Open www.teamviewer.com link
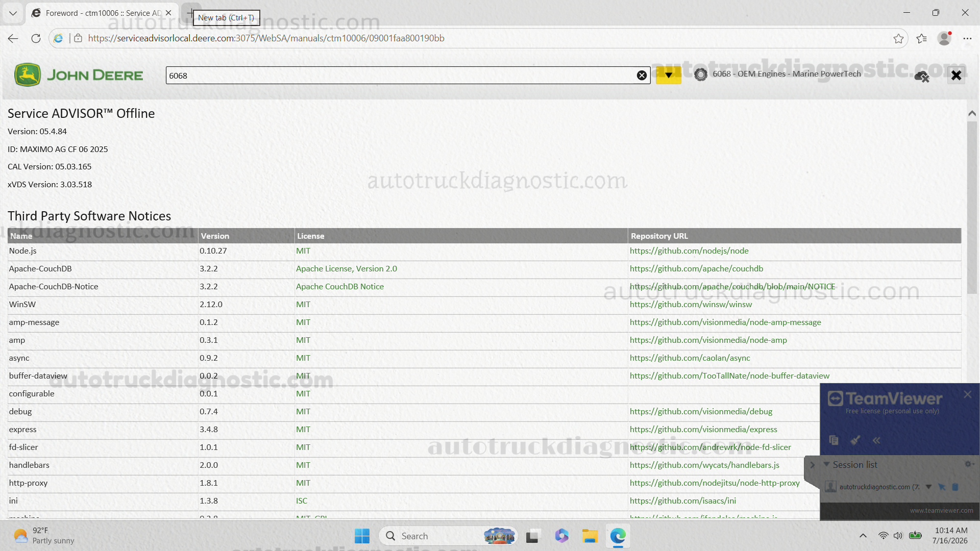980x551 pixels. [941, 511]
